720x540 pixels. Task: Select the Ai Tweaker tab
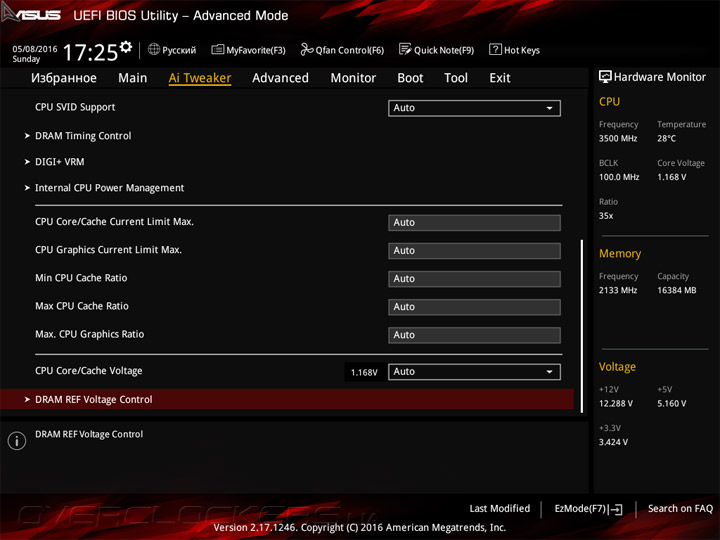[200, 78]
